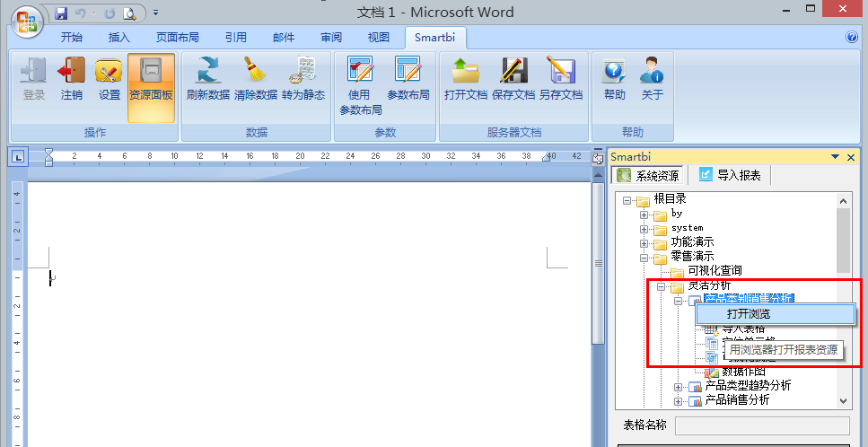
Task: Select the 根目录 root folder label
Action: (x=671, y=198)
